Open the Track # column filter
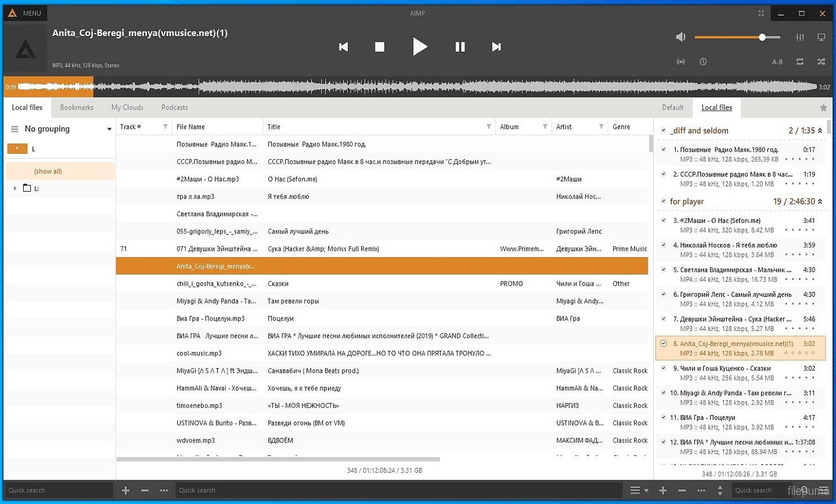Image resolution: width=836 pixels, height=504 pixels. click(165, 127)
